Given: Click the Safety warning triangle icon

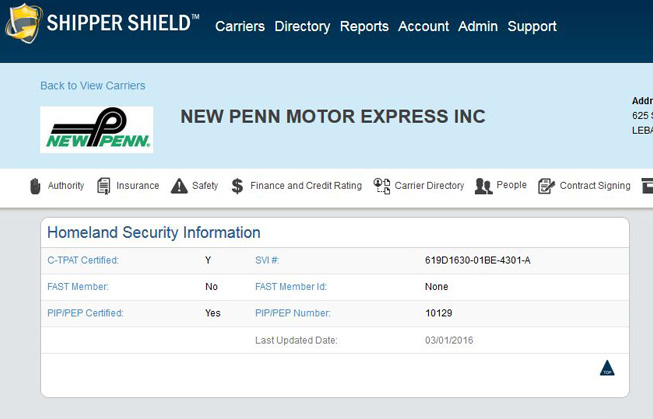Looking at the screenshot, I should [179, 186].
